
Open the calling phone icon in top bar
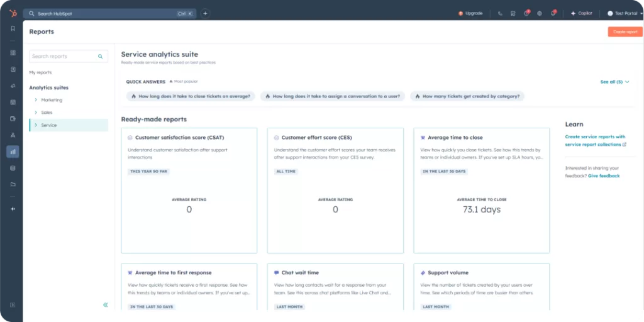[x=500, y=14]
